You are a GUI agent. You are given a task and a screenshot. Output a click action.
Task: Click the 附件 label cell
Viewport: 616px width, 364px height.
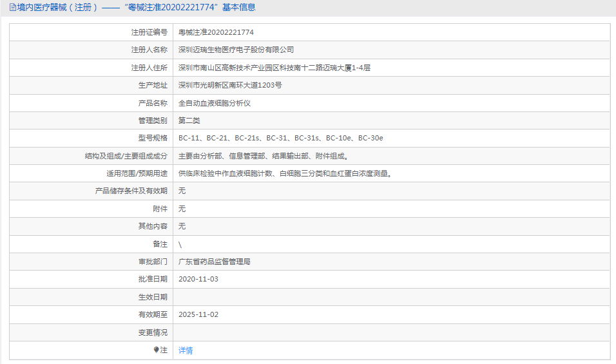91,209
